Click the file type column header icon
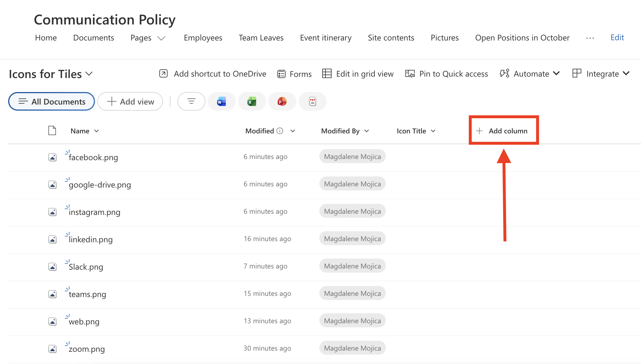The width and height of the screenshot is (641, 364). tap(52, 131)
